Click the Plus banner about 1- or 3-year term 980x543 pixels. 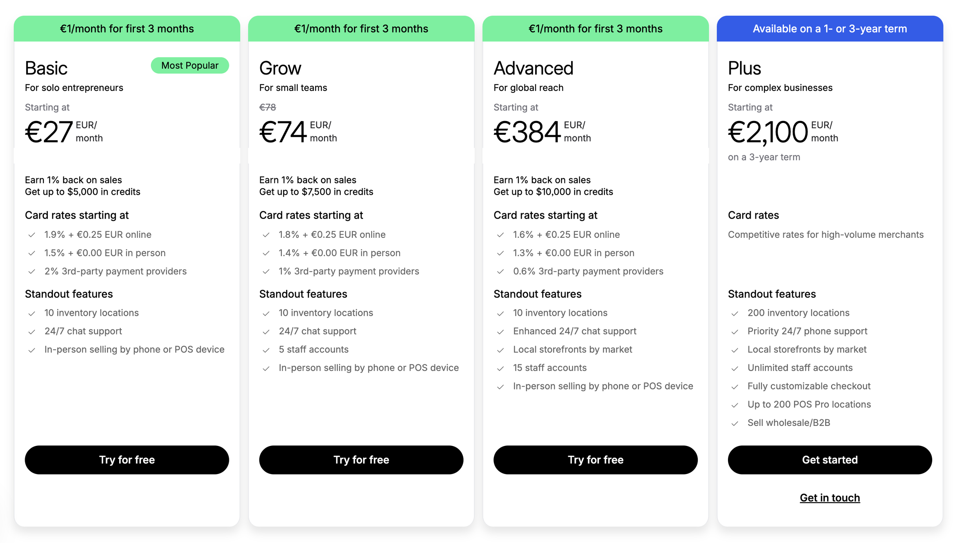(x=830, y=29)
